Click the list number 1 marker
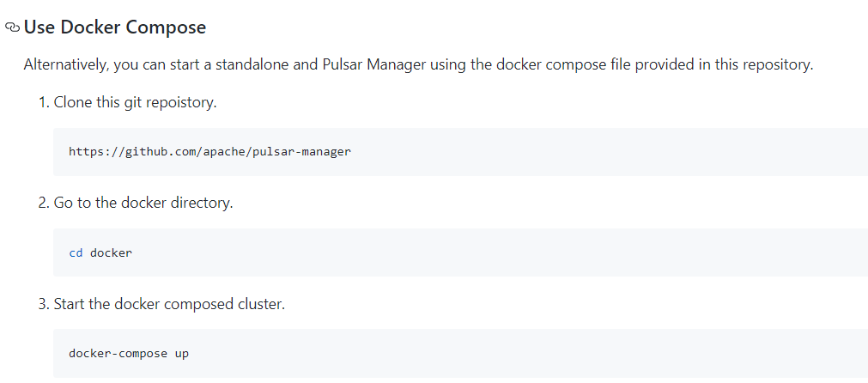The image size is (868, 383). pos(44,102)
